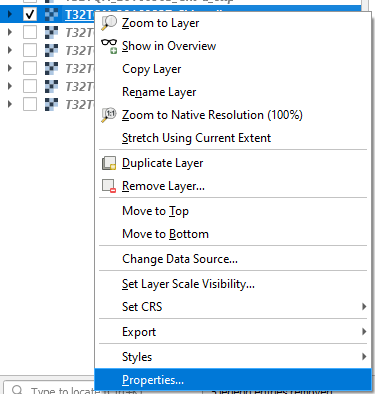The width and height of the screenshot is (375, 394).
Task: Open the highlighted Properties... entry
Action: click(x=233, y=380)
